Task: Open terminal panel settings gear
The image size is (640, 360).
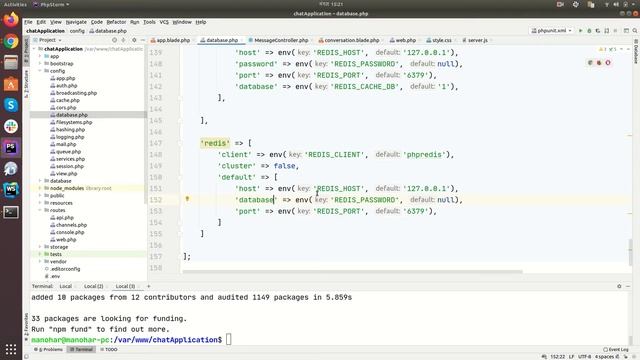Action: click(619, 286)
